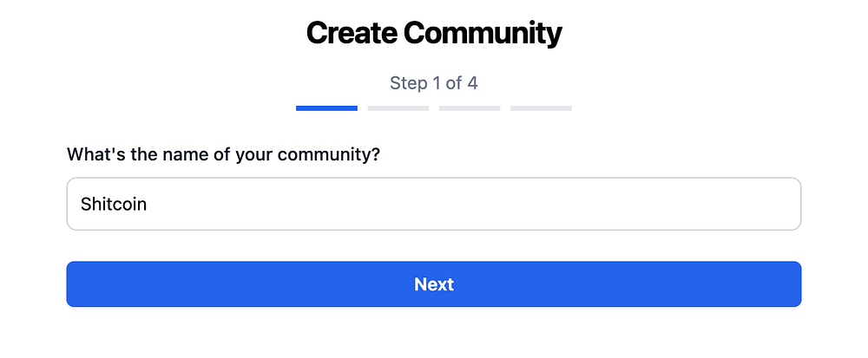Click the community name question label

point(223,154)
